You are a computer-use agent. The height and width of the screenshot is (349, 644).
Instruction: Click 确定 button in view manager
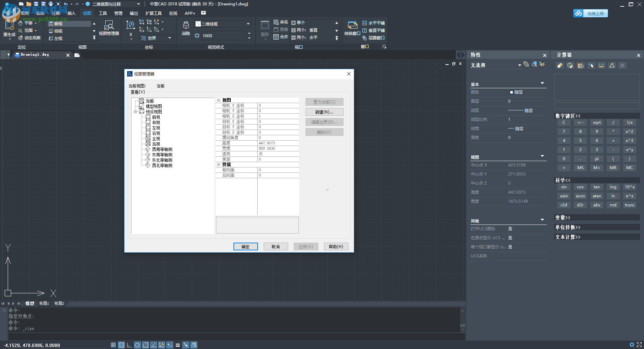click(245, 247)
